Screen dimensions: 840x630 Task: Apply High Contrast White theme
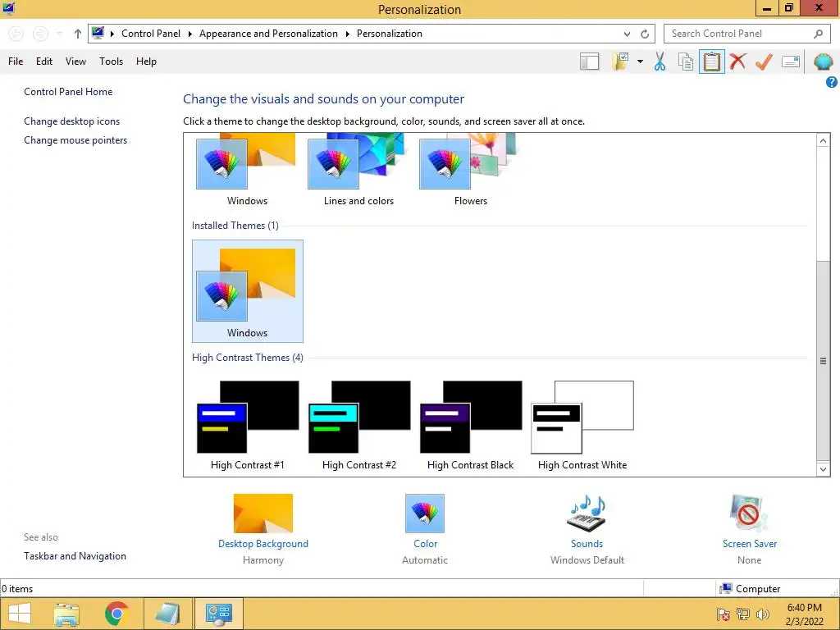click(x=582, y=424)
